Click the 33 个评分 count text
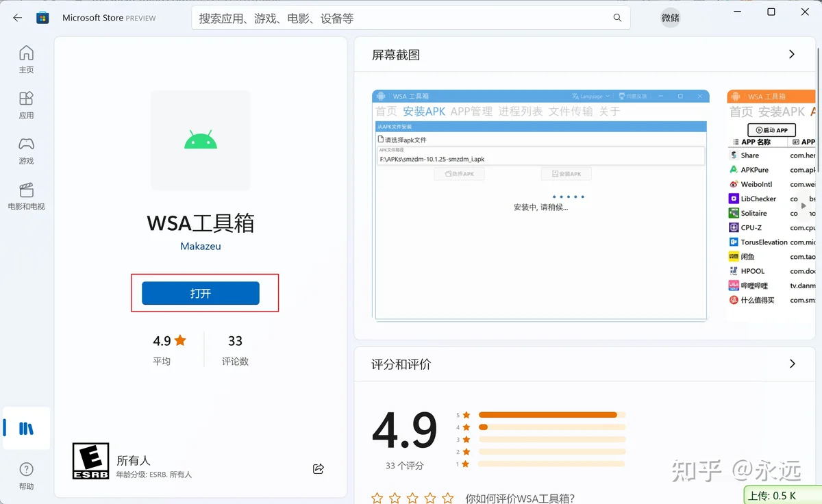This screenshot has width=822, height=504. [x=405, y=466]
